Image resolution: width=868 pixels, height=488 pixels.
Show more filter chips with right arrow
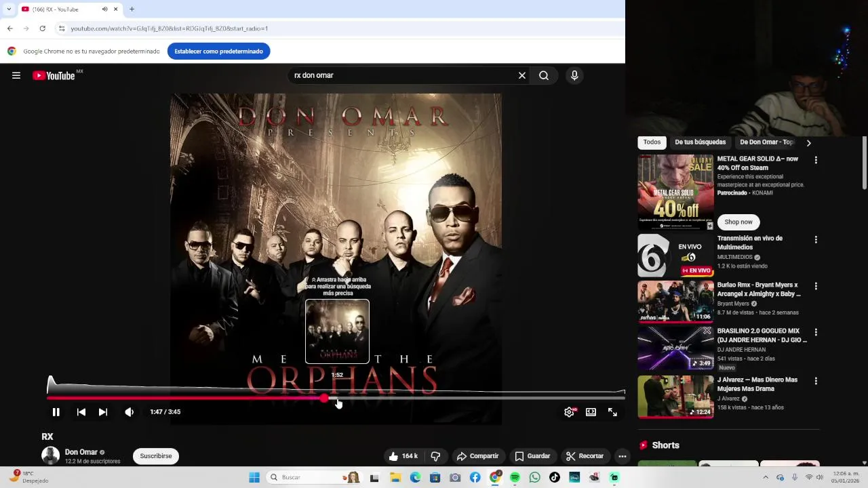[808, 143]
